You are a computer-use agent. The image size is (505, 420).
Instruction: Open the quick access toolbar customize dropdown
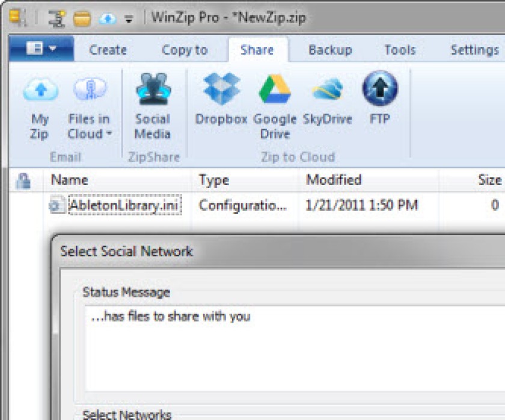129,19
